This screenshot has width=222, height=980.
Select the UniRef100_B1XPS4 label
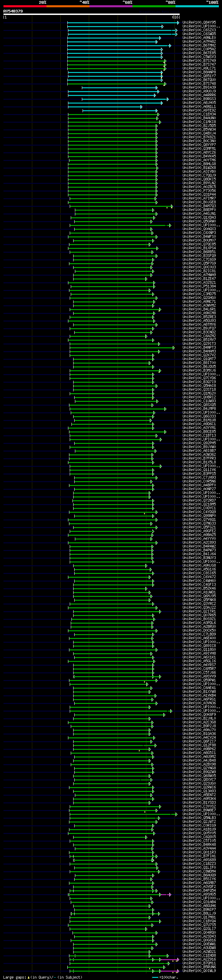coord(199,248)
